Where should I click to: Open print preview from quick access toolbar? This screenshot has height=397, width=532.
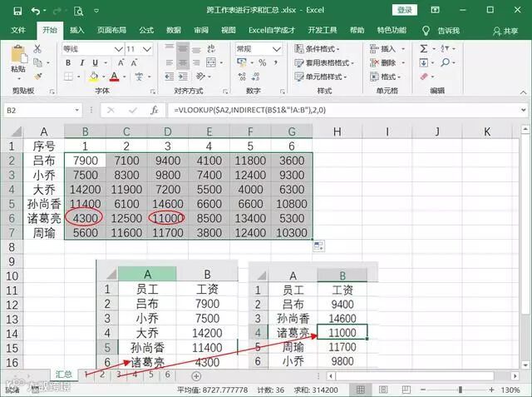78,11
